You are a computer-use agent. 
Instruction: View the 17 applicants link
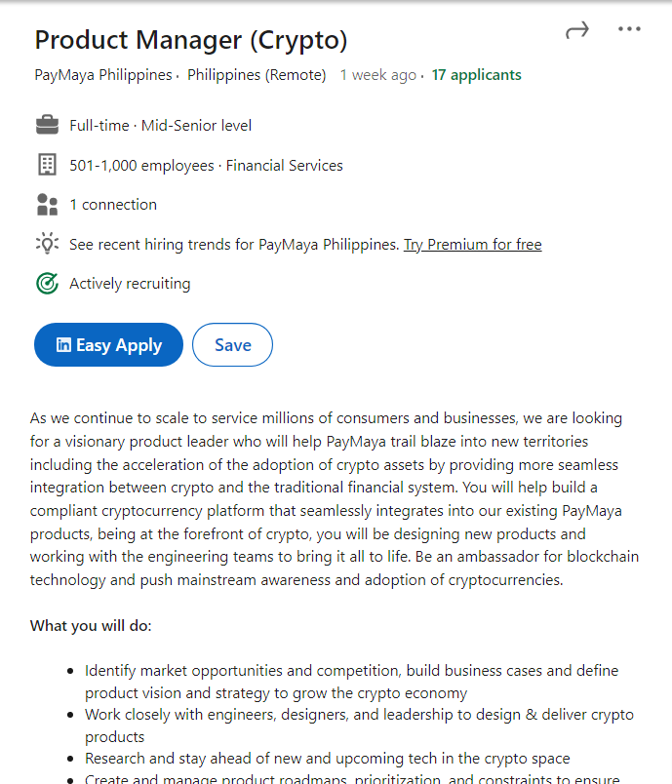click(477, 75)
